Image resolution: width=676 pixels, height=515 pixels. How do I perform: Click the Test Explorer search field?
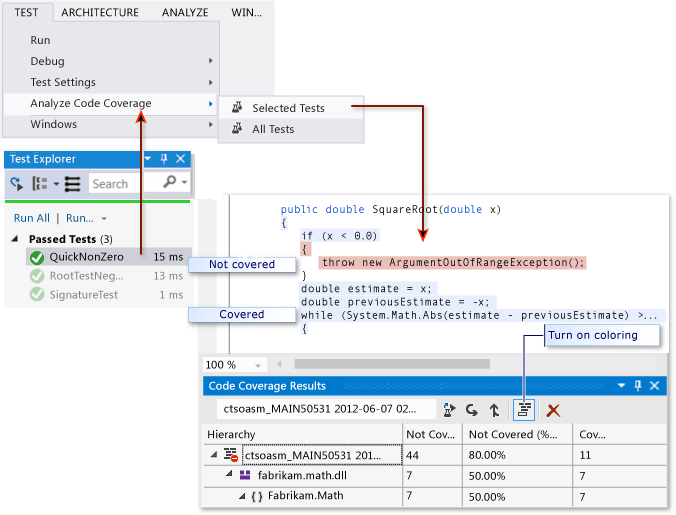(113, 184)
